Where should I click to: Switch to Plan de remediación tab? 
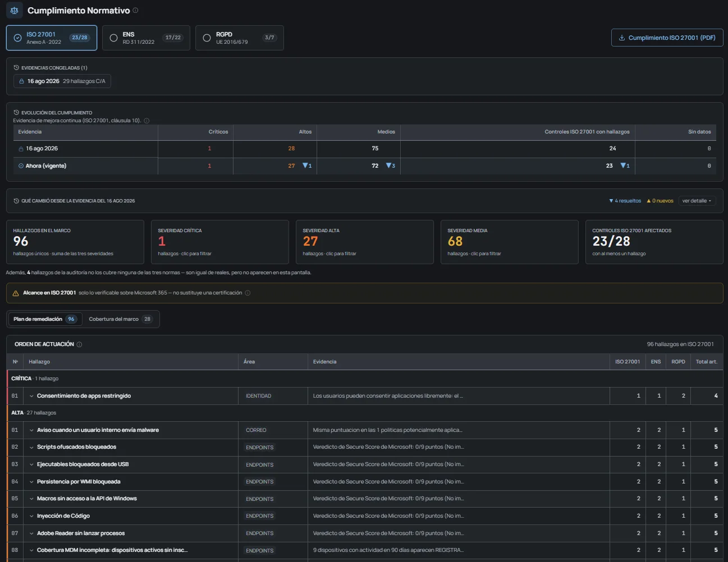pos(45,319)
